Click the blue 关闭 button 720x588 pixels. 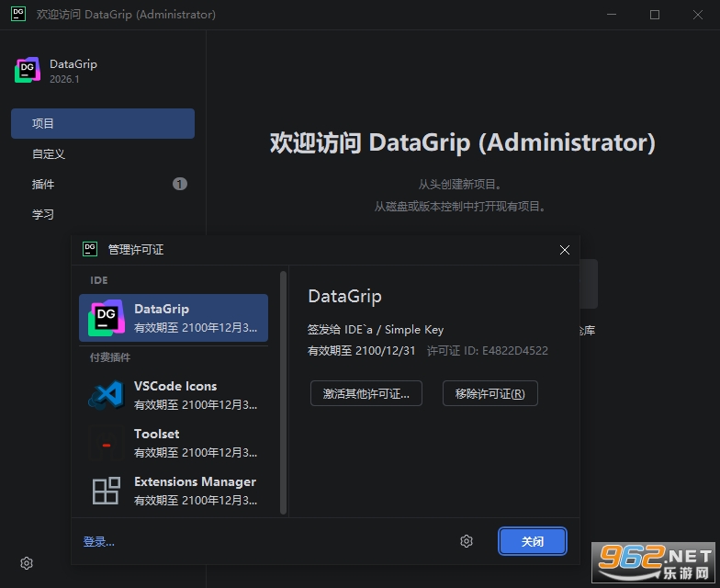point(533,541)
